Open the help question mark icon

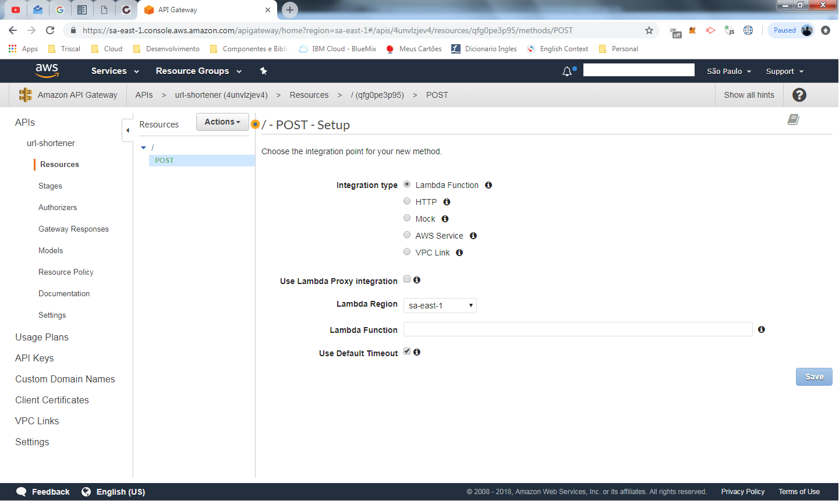pyautogui.click(x=799, y=95)
